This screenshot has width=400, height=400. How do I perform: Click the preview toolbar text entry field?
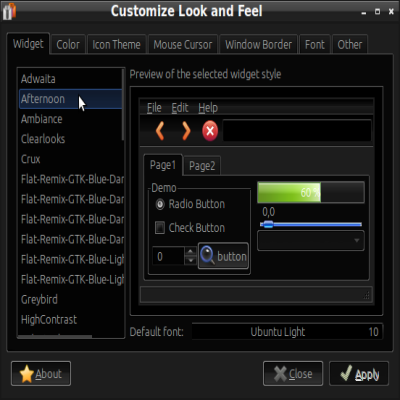297,131
